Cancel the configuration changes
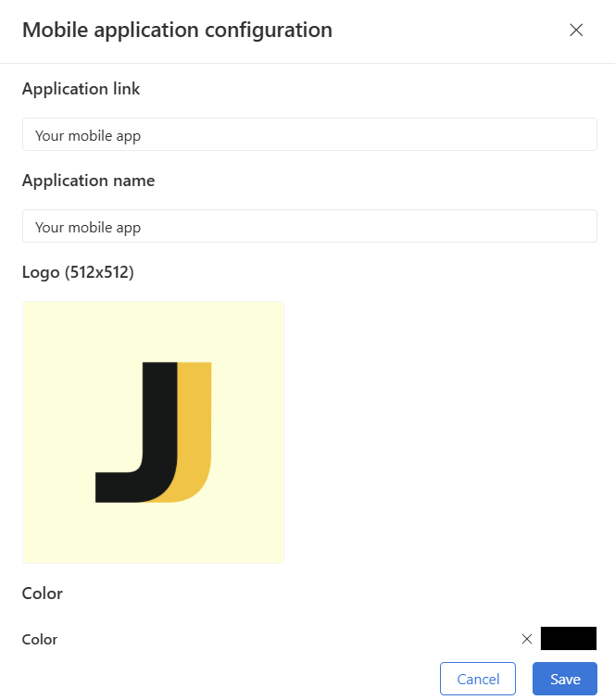Image resolution: width=615 pixels, height=700 pixels. pos(478,679)
